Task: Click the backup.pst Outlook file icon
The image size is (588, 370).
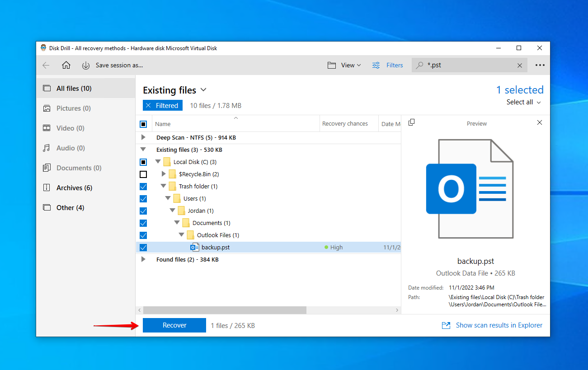Action: coord(195,247)
